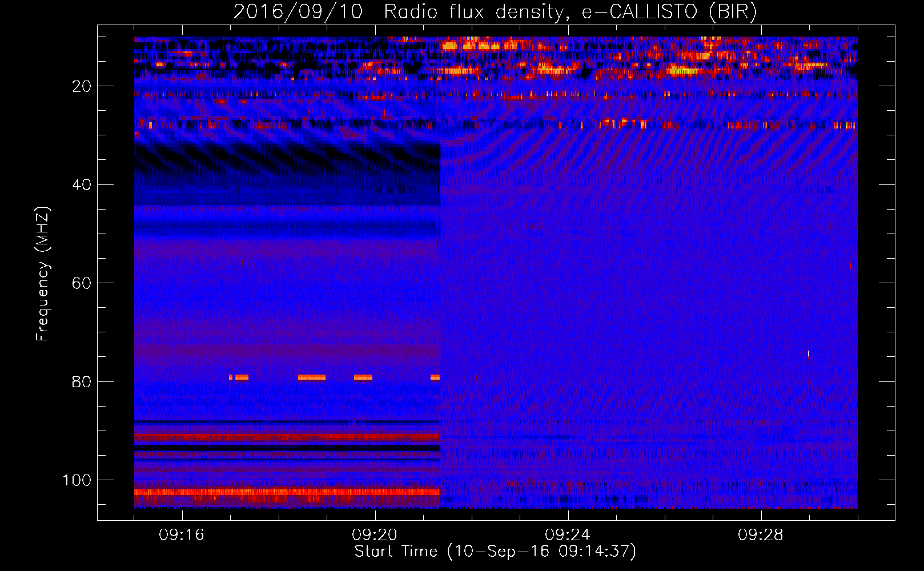Click the 'Frequency (MHZ)' y-axis label
This screenshot has height=571, width=924.
pyautogui.click(x=43, y=274)
